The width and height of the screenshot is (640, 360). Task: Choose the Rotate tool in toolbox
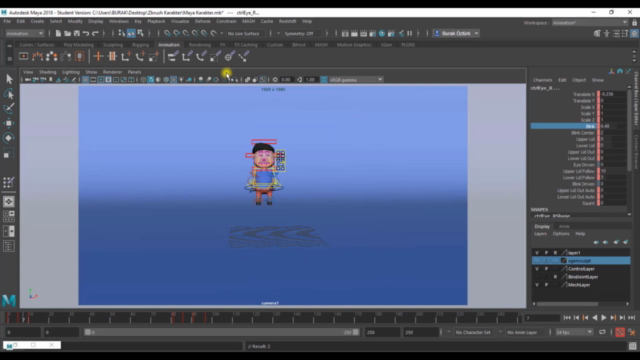tap(9, 138)
